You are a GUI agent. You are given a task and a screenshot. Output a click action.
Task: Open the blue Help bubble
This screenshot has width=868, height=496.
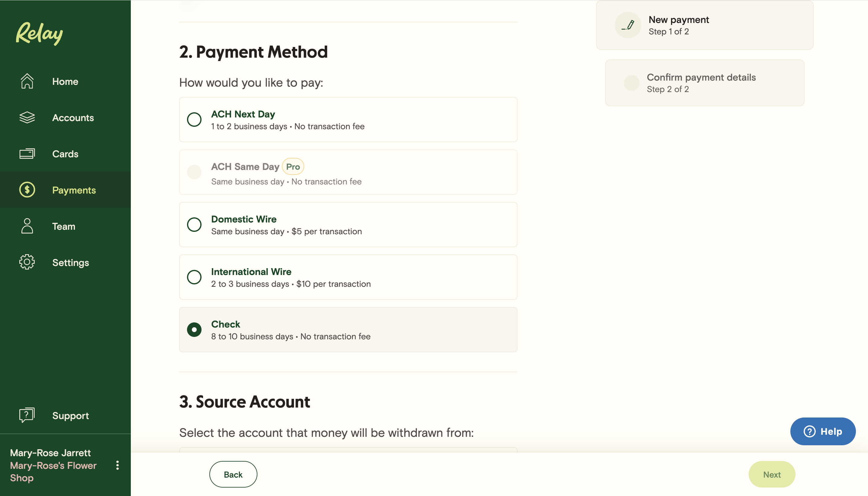click(823, 431)
